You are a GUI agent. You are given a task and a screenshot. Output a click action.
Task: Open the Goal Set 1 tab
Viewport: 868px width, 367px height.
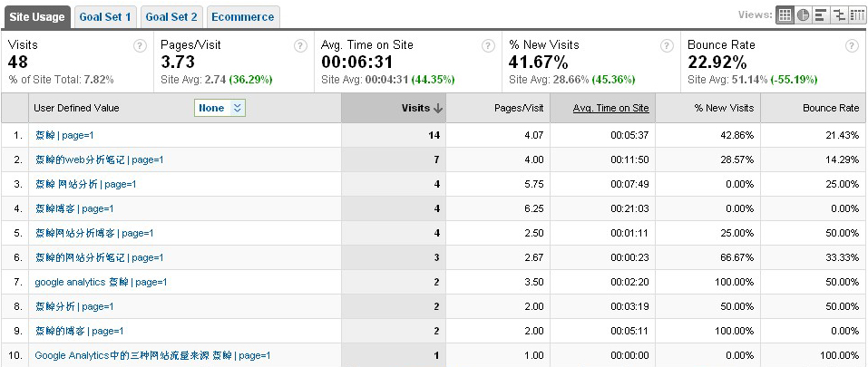(x=104, y=16)
